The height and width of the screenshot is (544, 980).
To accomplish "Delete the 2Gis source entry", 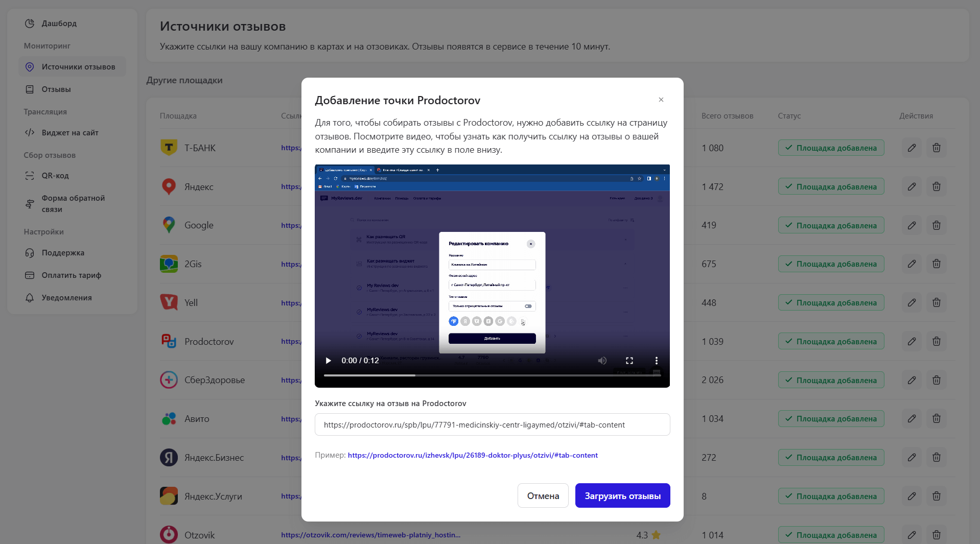I will (x=936, y=264).
